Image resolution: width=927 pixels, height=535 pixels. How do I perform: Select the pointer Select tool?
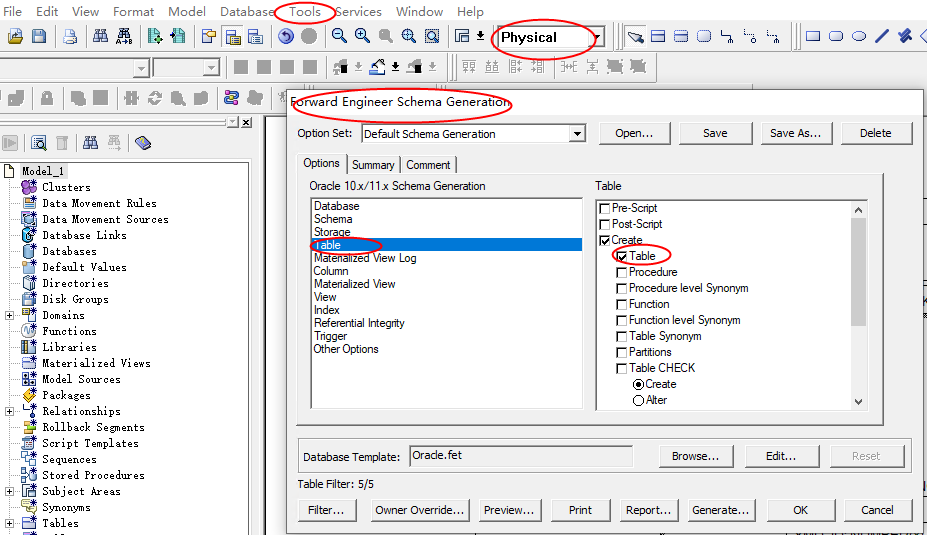pos(635,37)
